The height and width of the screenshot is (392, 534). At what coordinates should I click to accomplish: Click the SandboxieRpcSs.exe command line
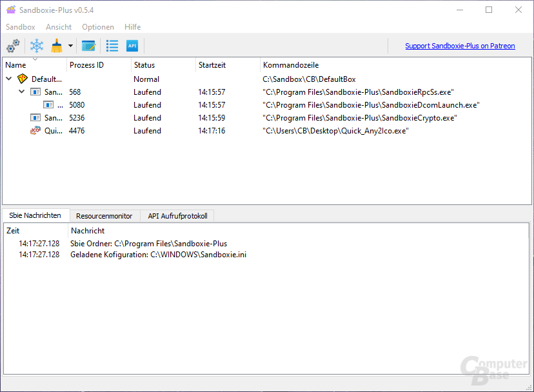point(358,92)
